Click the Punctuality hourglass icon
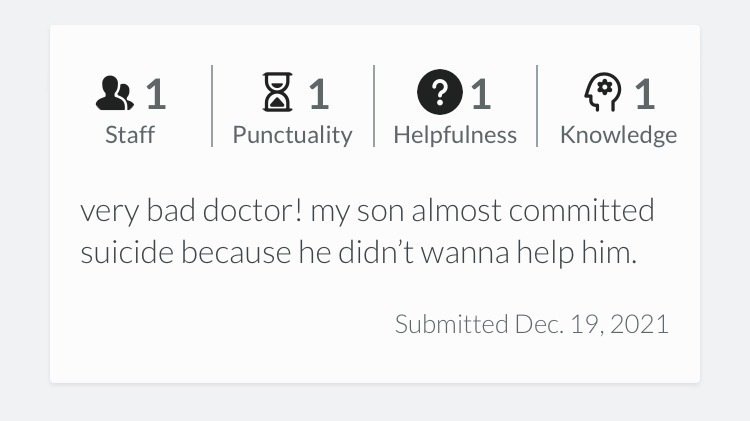Image resolution: width=750 pixels, height=421 pixels. 277,95
